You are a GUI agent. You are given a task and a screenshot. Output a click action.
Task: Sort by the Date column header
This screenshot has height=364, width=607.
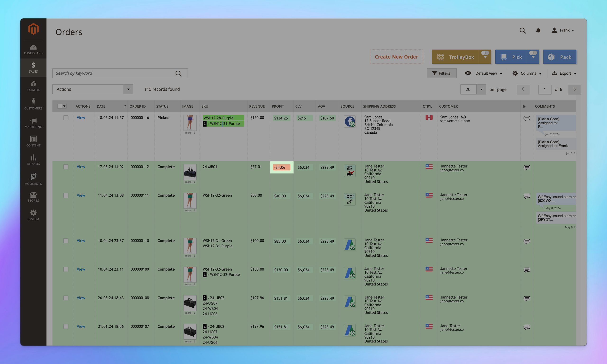pyautogui.click(x=111, y=106)
